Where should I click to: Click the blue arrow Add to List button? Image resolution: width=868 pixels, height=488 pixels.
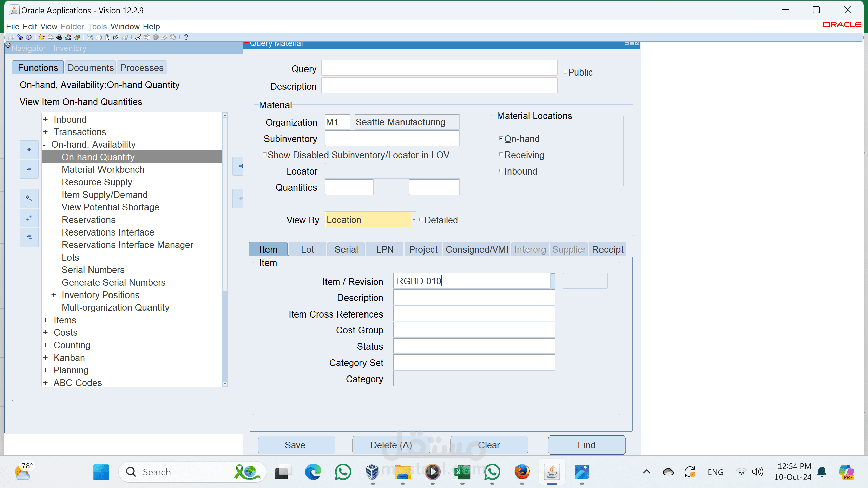tap(238, 166)
